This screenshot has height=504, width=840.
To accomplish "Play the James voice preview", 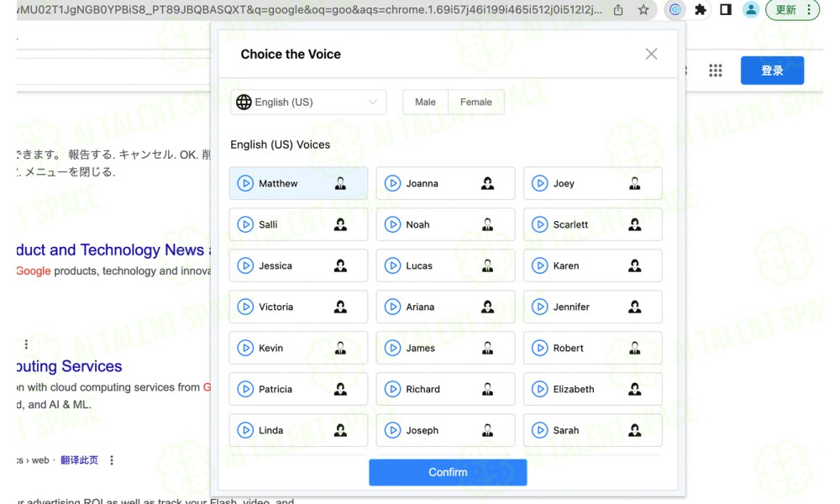I will pos(392,348).
